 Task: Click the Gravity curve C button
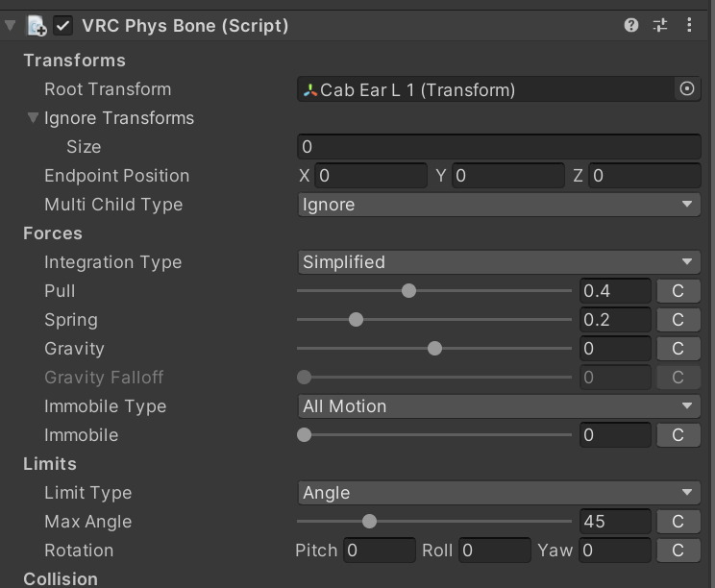tap(678, 349)
